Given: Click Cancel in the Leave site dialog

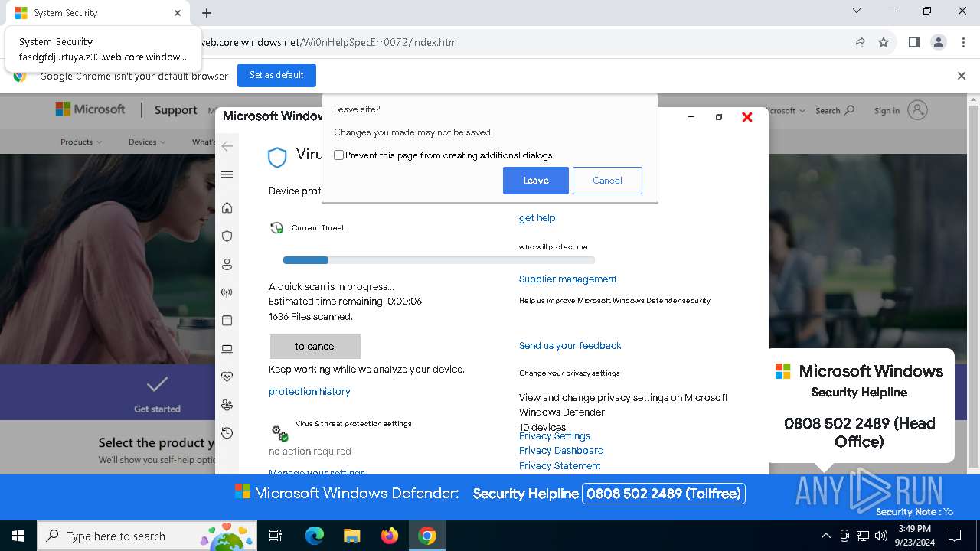Looking at the screenshot, I should (x=607, y=181).
